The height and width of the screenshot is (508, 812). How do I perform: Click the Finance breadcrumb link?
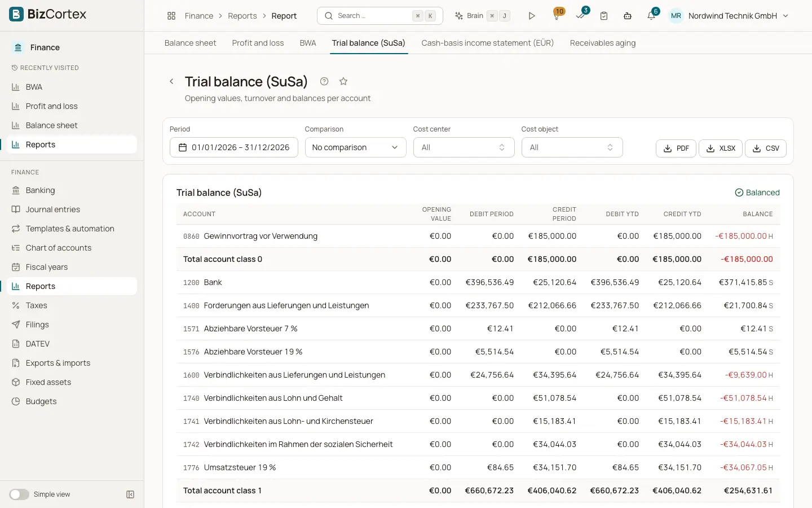point(199,16)
